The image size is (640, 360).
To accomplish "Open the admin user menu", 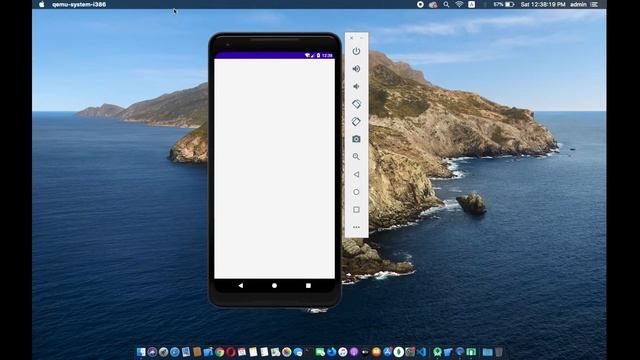I will tap(578, 4).
